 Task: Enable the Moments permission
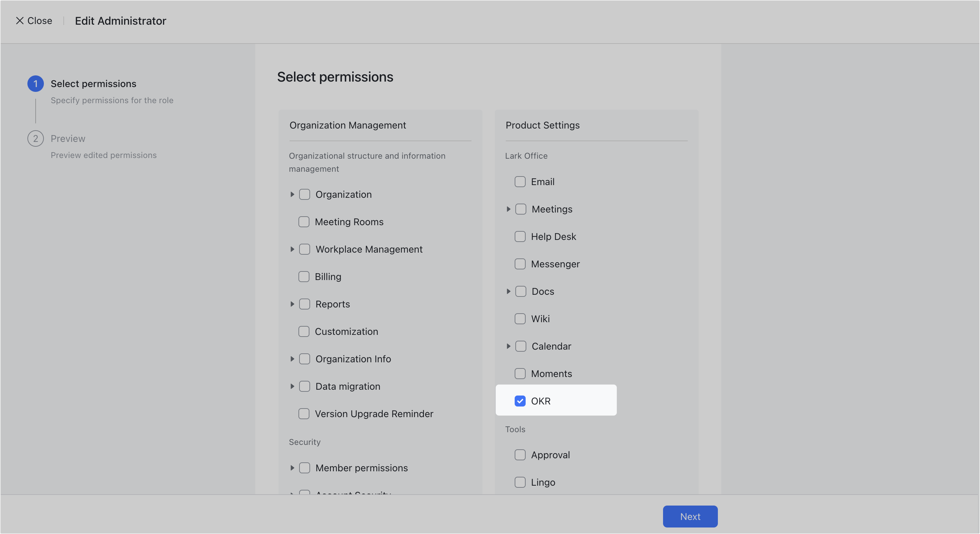click(520, 373)
